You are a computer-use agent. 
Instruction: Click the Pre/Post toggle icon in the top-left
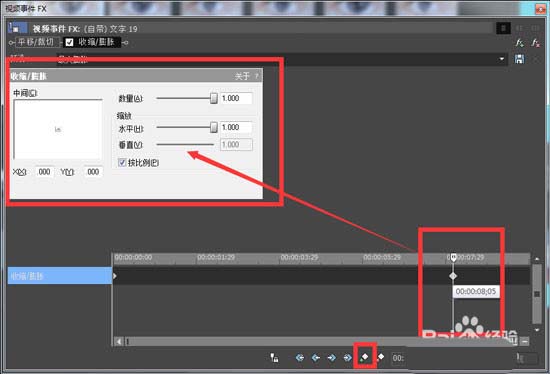tap(17, 28)
